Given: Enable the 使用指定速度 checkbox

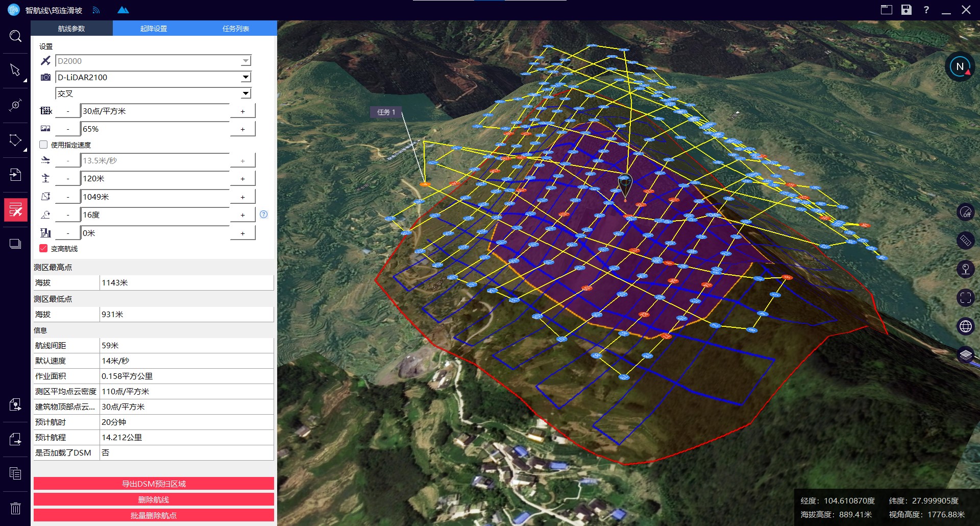Looking at the screenshot, I should pyautogui.click(x=44, y=145).
